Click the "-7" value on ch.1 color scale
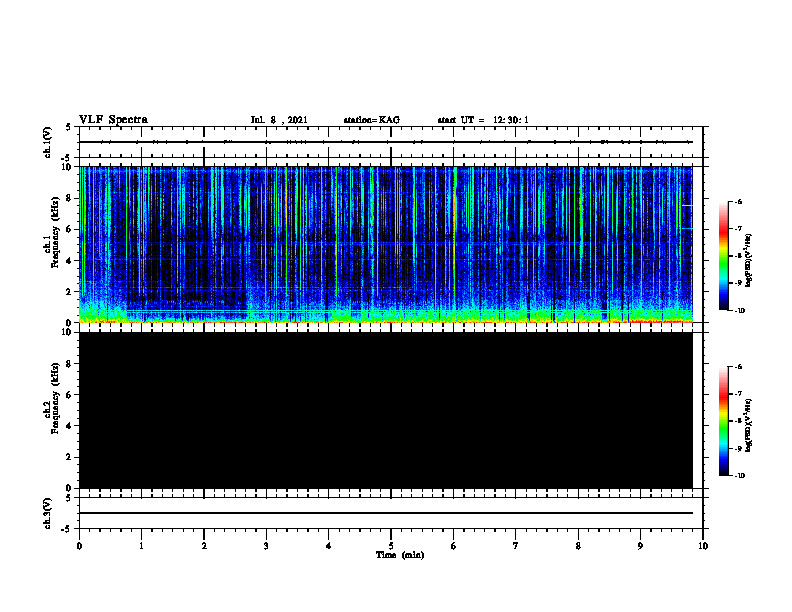This screenshot has height=612, width=792. [737, 229]
